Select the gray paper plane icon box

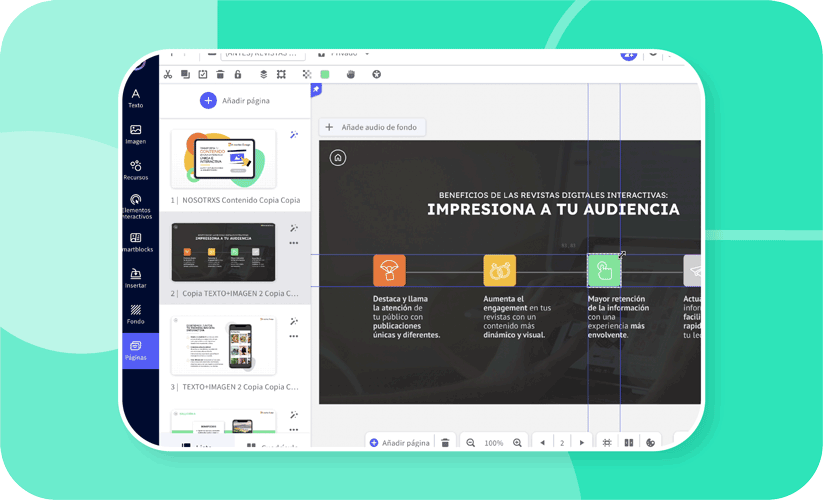coord(692,270)
